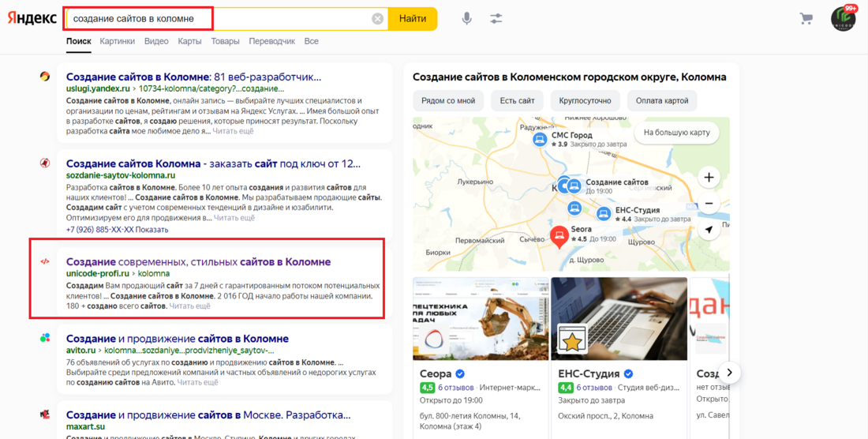The width and height of the screenshot is (868, 439).
Task: Click the Avito favicon
Action: 45,338
